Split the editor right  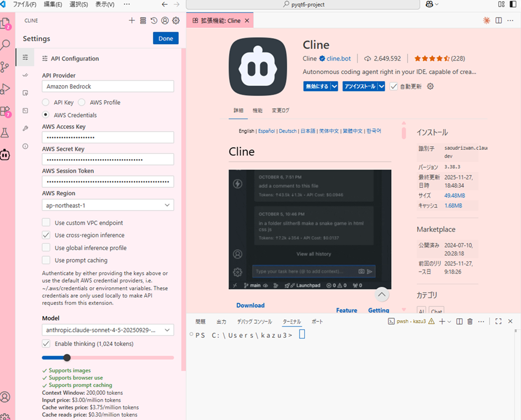tap(499, 21)
